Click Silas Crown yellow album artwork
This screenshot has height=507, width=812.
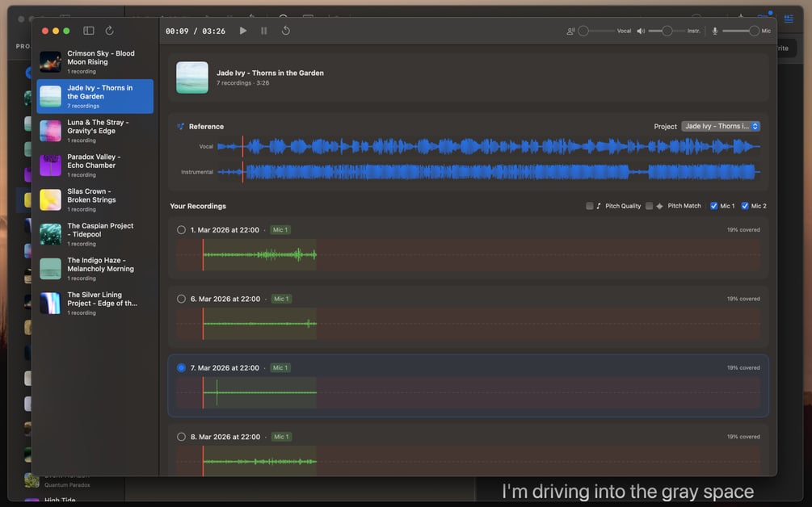[50, 199]
